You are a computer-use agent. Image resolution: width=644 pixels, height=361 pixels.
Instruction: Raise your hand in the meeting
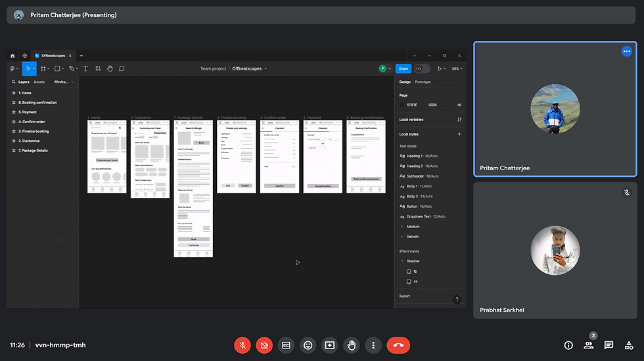coord(351,345)
